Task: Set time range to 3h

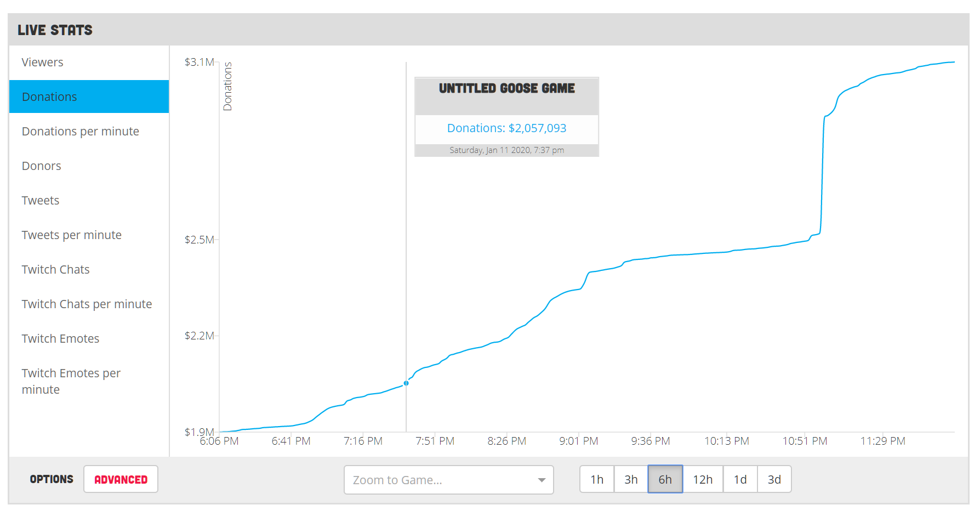Action: 631,479
